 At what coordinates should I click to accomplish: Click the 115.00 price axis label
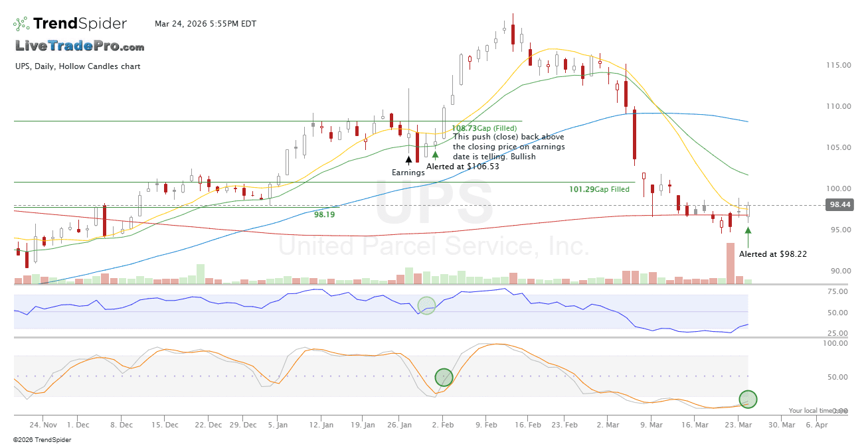tap(838, 65)
